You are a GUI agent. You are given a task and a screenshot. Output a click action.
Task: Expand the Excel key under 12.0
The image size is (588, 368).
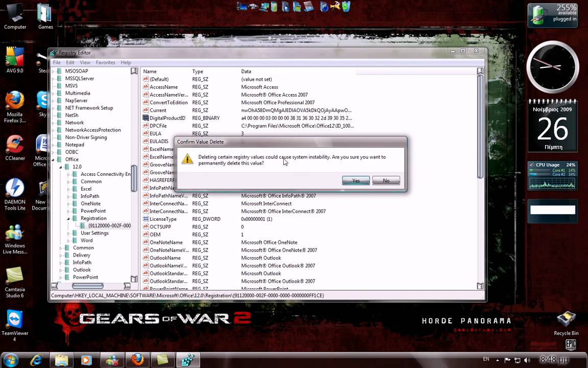pos(68,189)
